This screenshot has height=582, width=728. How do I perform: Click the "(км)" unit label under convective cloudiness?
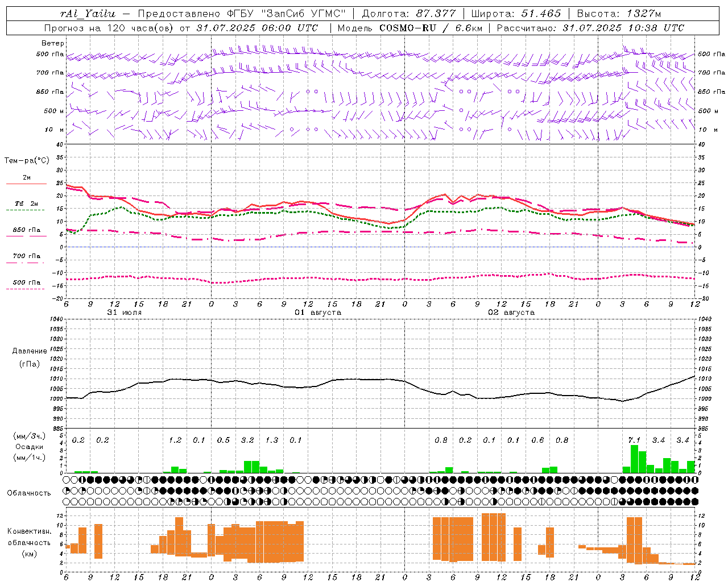29,554
